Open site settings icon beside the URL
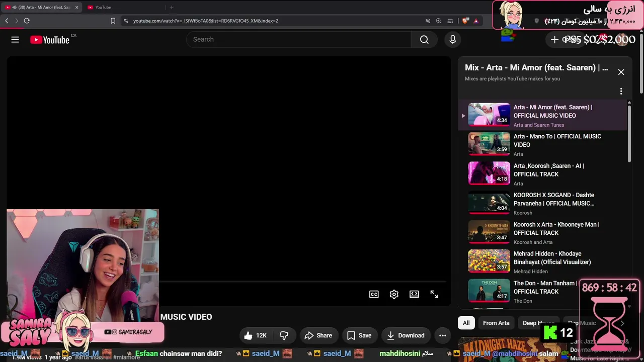 [126, 21]
